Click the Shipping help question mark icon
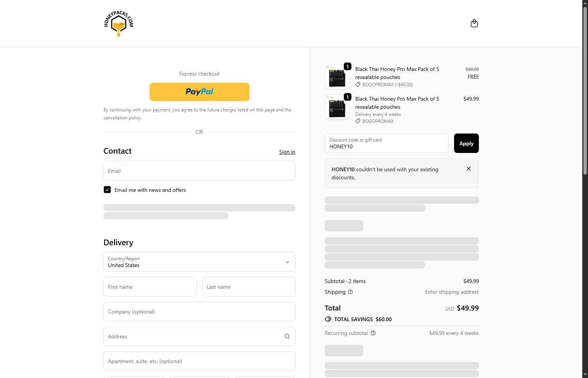Image resolution: width=588 pixels, height=378 pixels. coord(350,292)
